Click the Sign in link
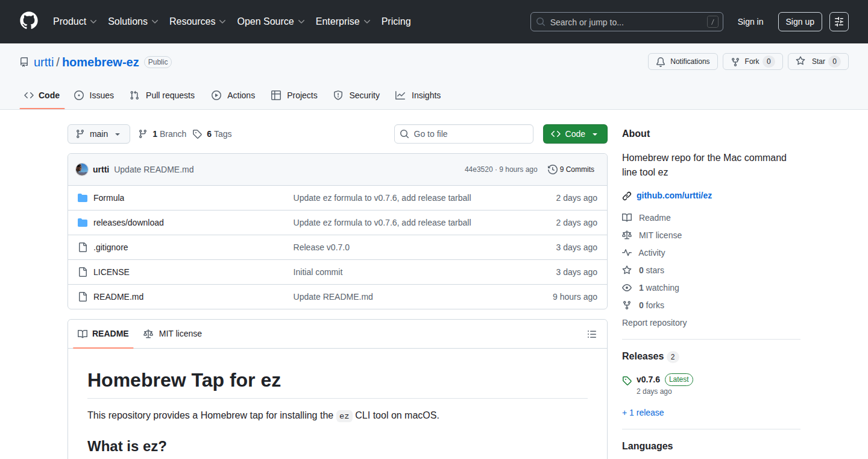Image resolution: width=868 pixels, height=459 pixels. 750,22
